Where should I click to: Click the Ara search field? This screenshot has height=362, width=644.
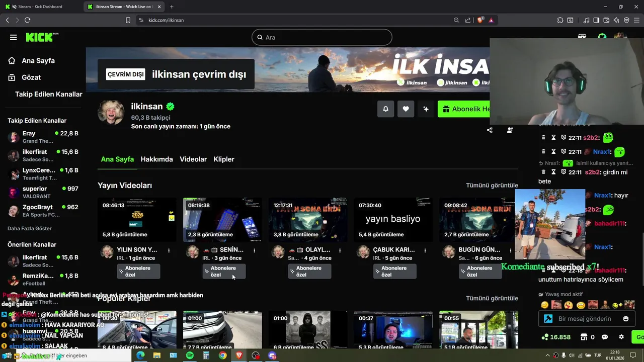click(321, 37)
